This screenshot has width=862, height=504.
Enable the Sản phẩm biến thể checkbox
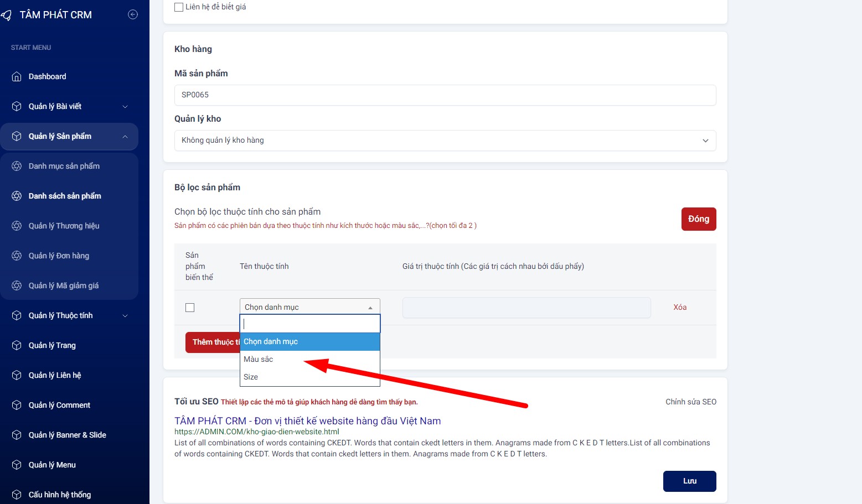coord(190,308)
